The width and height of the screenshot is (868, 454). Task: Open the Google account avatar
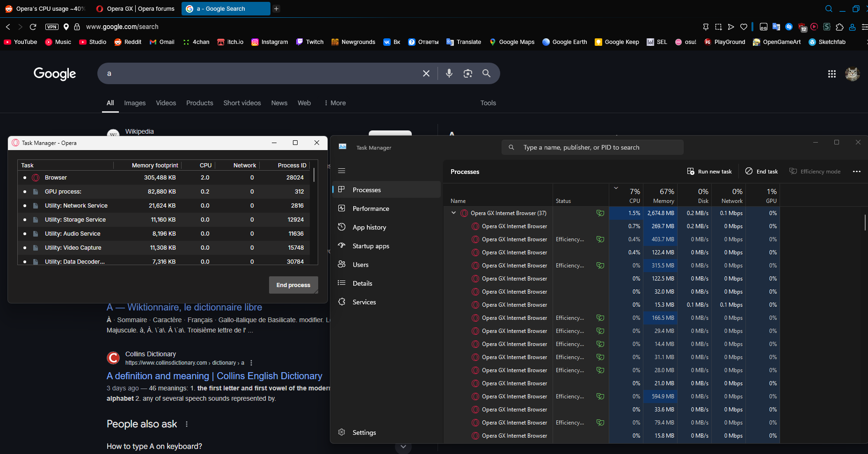click(853, 73)
